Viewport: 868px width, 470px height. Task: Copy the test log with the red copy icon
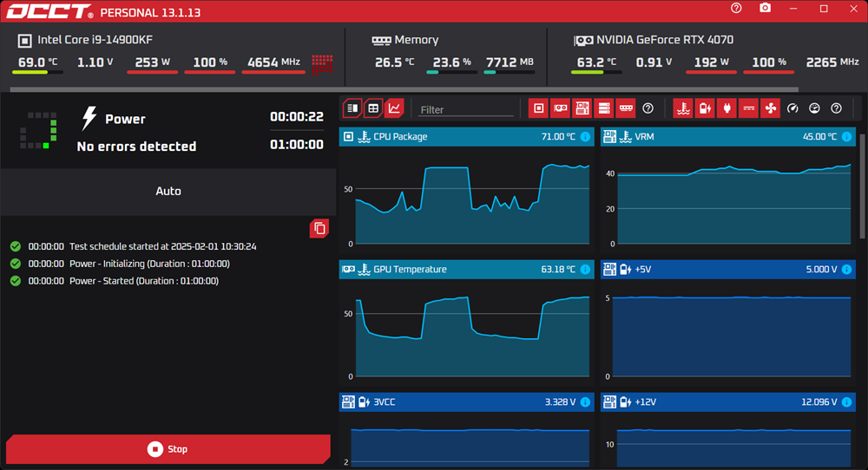tap(319, 228)
